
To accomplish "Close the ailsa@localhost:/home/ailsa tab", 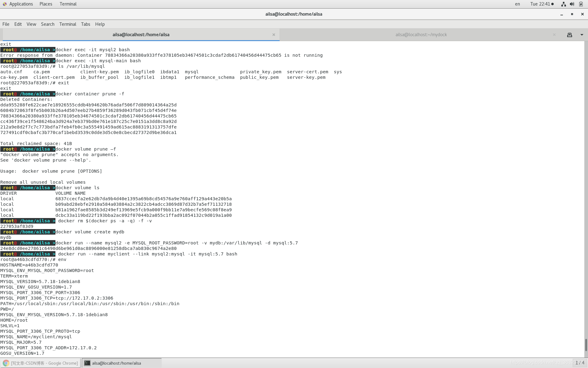I will (273, 35).
